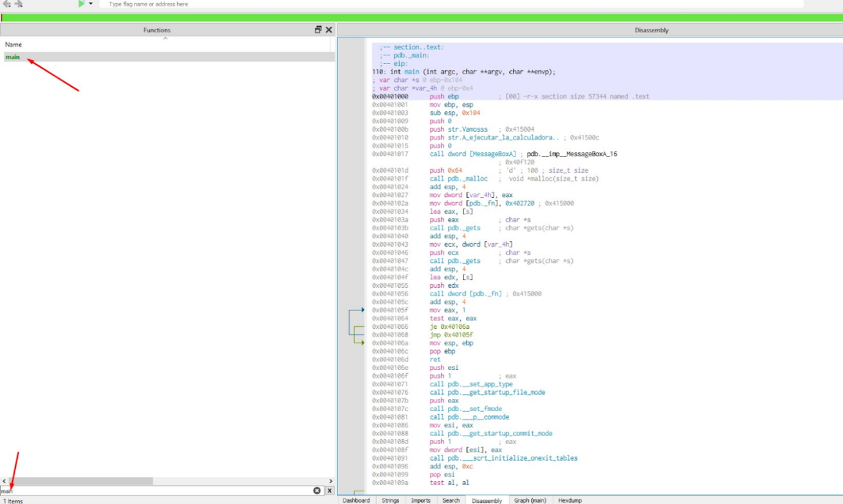Select address 0x00401000 push ebp

pyautogui.click(x=415, y=97)
